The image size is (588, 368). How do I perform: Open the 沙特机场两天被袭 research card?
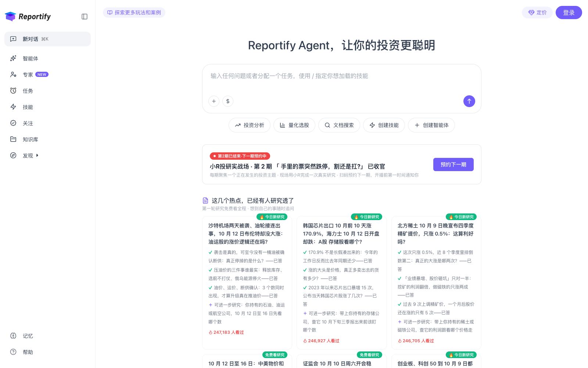click(x=247, y=283)
